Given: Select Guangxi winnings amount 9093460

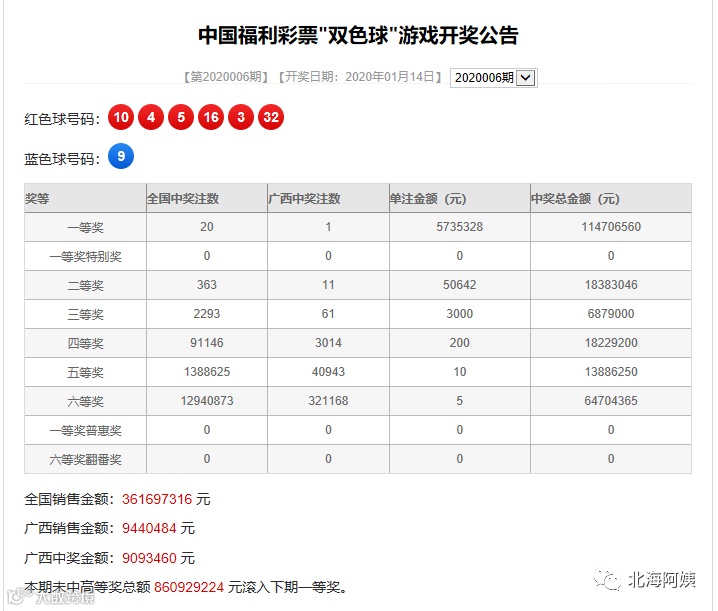Looking at the screenshot, I should 149,558.
